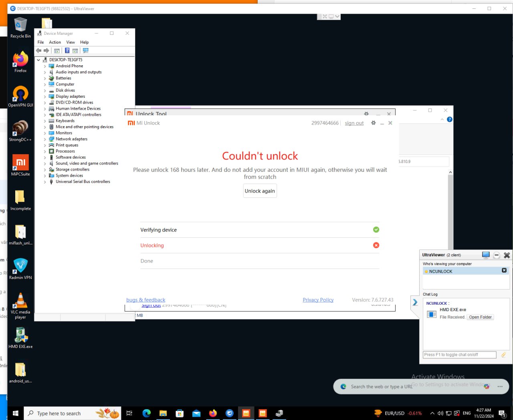Expand Android Phone in the device tree

[x=45, y=66]
